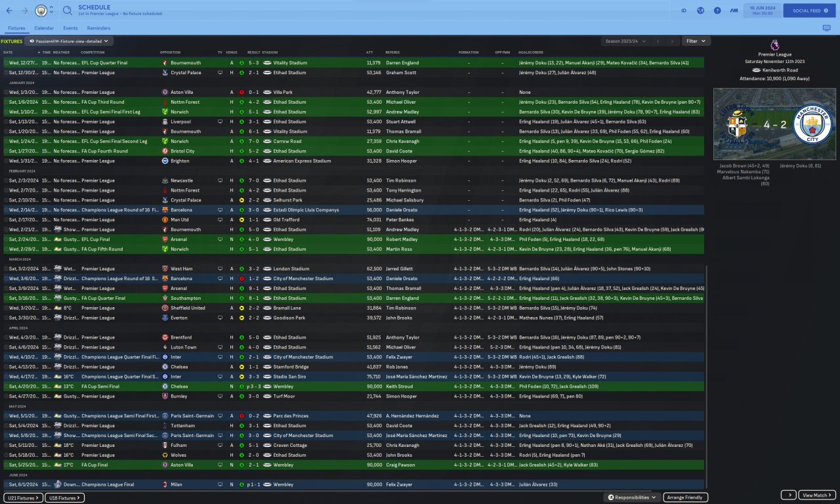Screen dimensions: 840x504
Task: Click the Liverpool crest in 1/13 row
Action: (165, 122)
